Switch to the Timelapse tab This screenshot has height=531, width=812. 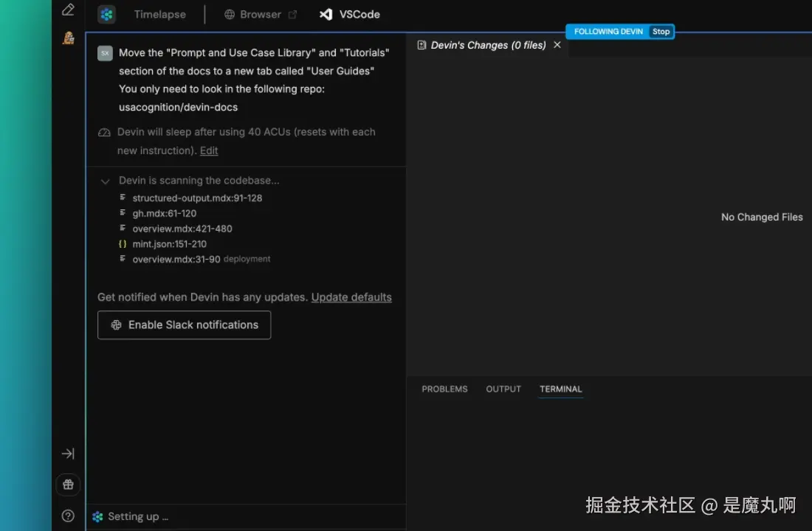click(160, 15)
